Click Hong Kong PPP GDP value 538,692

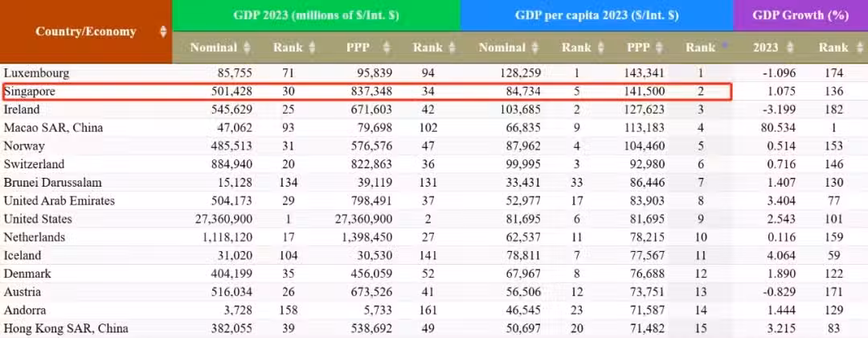372,328
